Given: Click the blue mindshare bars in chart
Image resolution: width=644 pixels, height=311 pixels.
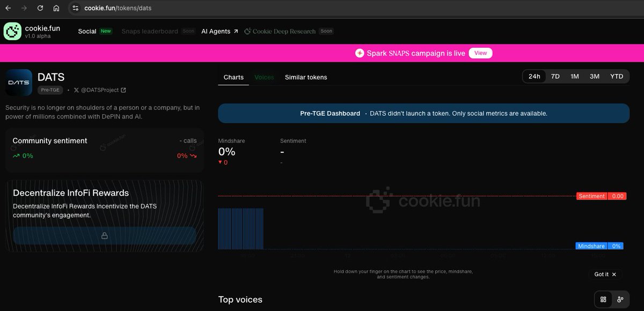Looking at the screenshot, I should point(240,229).
